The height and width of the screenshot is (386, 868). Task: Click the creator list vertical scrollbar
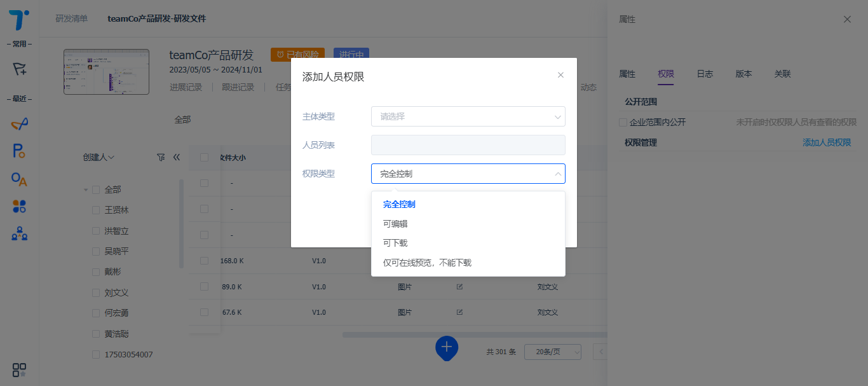click(x=182, y=223)
